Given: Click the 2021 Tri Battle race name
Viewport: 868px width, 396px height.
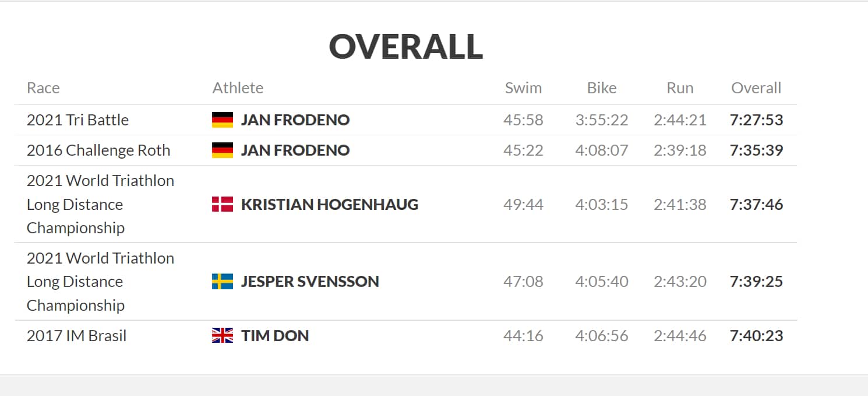Looking at the screenshot, I should (x=77, y=120).
